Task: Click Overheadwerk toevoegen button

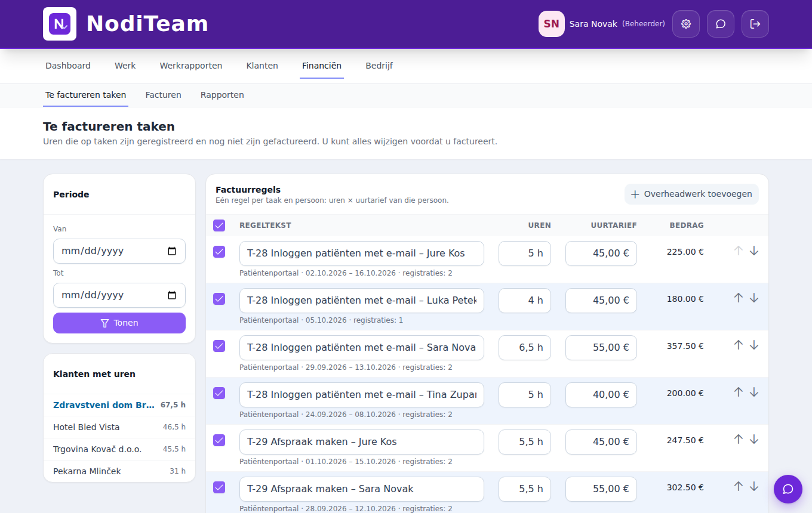Action: pos(691,194)
